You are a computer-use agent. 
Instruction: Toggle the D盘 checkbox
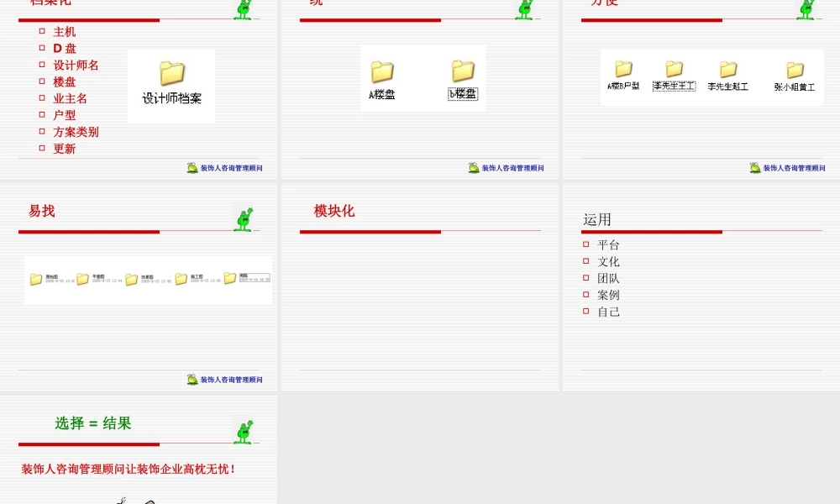tap(43, 49)
